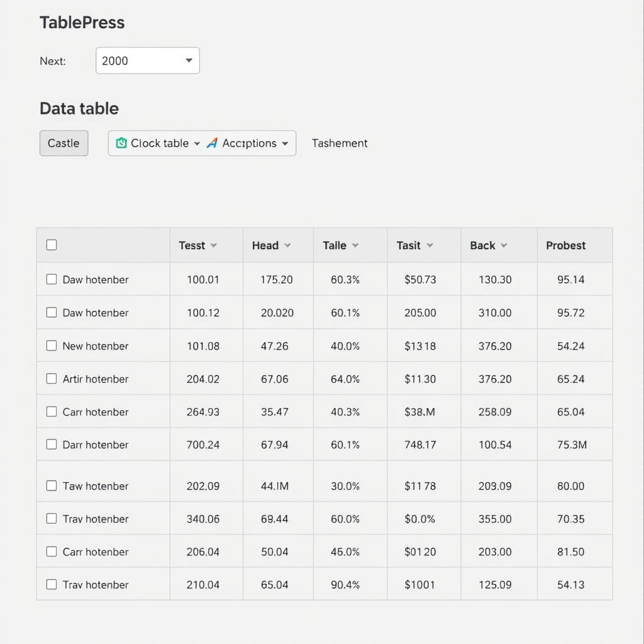Click the cell value 175.20

click(x=277, y=280)
